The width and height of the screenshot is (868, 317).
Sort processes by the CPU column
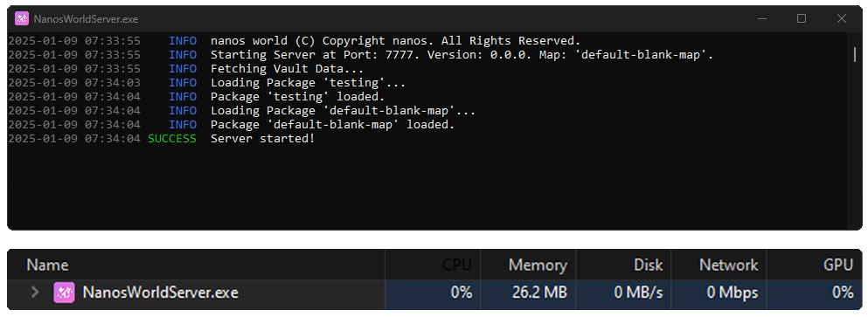click(x=456, y=265)
